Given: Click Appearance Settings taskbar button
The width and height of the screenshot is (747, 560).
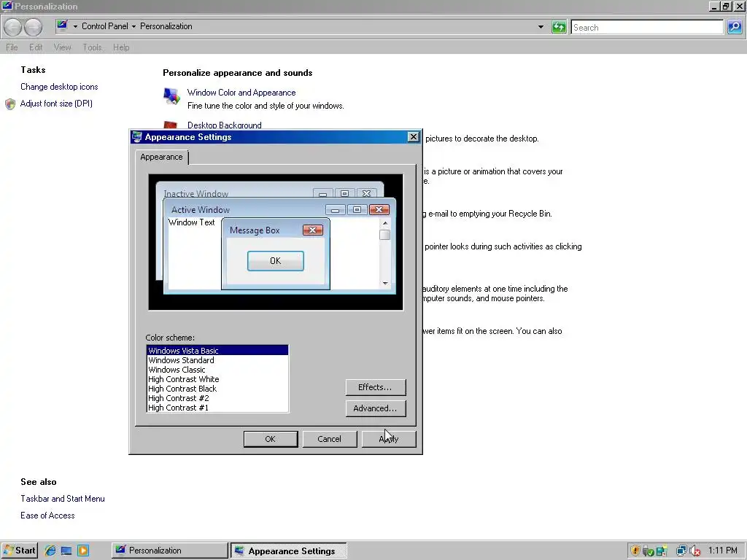Looking at the screenshot, I should 289,551.
